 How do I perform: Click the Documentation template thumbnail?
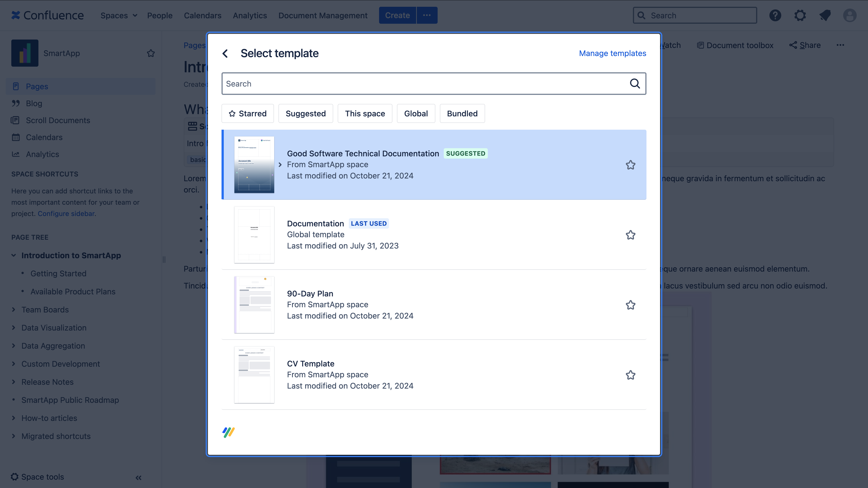coord(254,235)
